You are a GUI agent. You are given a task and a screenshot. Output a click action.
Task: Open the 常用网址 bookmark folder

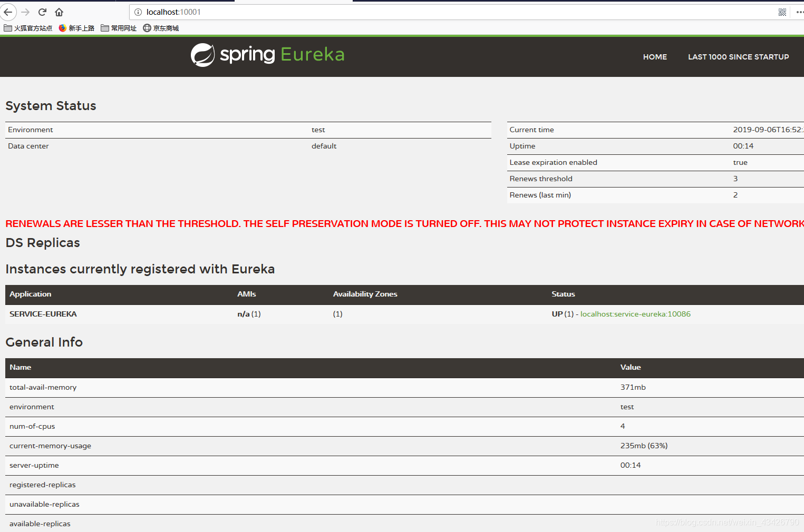coord(119,28)
